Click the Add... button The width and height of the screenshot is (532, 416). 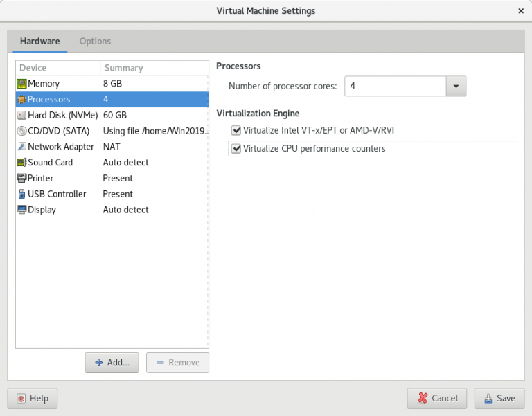pos(112,363)
